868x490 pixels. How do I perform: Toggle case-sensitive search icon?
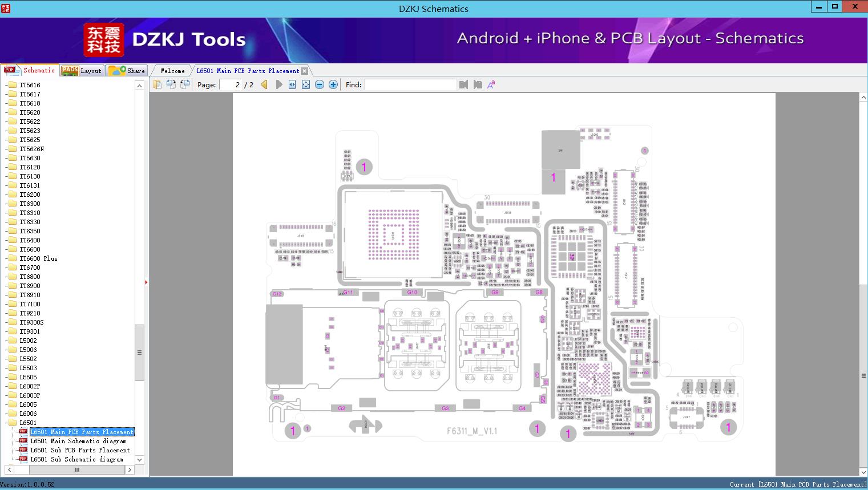[x=491, y=84]
